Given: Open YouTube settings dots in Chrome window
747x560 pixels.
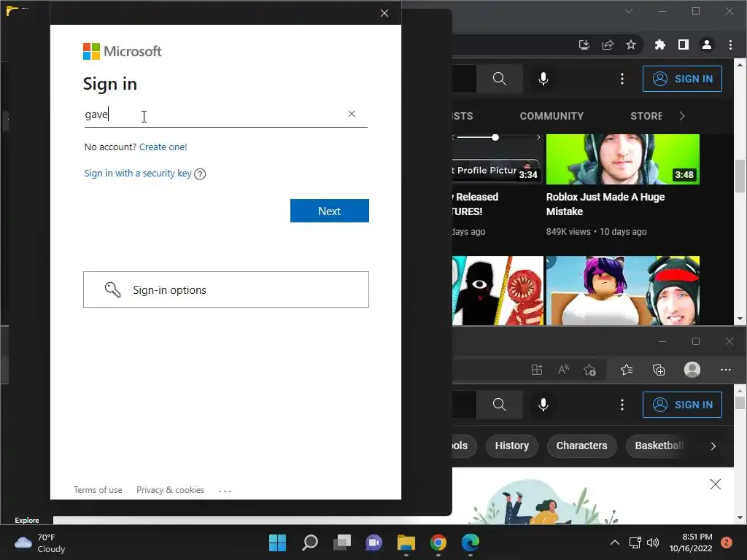Looking at the screenshot, I should pyautogui.click(x=622, y=79).
